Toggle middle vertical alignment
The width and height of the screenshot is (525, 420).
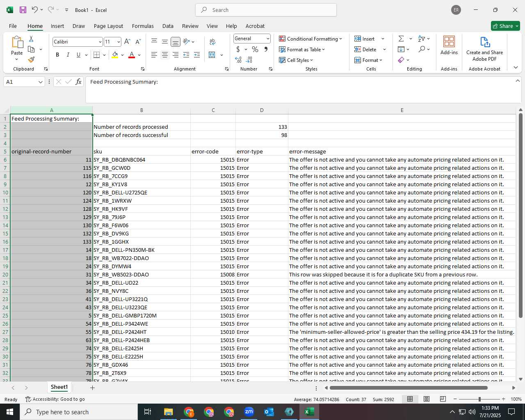165,41
